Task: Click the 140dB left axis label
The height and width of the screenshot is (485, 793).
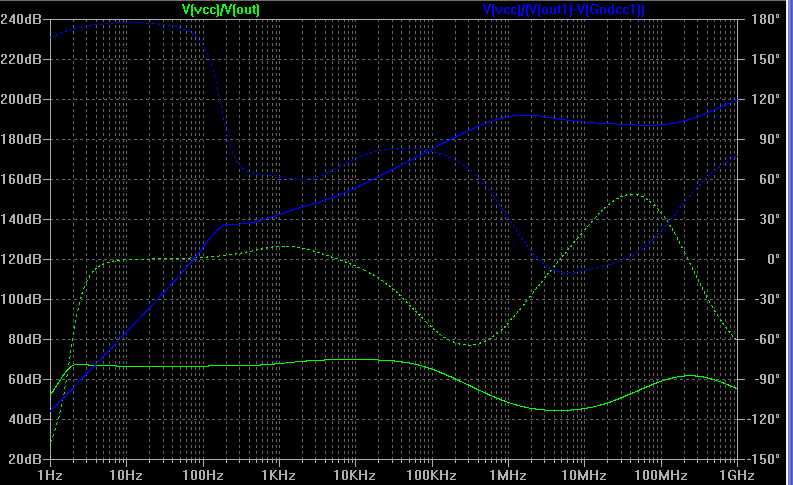Action: pos(21,219)
